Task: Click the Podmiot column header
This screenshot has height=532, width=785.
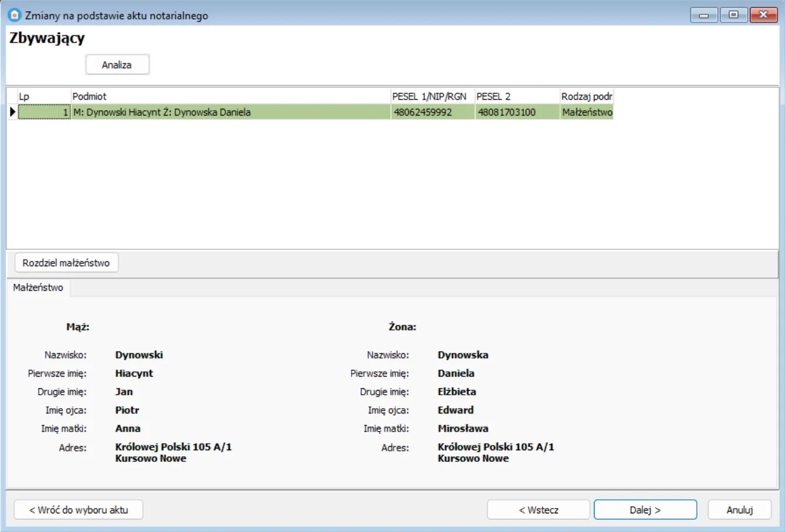Action: pos(230,96)
